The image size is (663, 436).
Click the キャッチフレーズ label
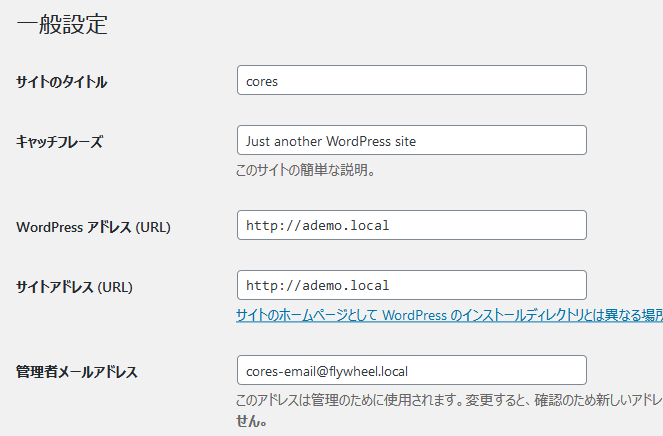pyautogui.click(x=60, y=142)
